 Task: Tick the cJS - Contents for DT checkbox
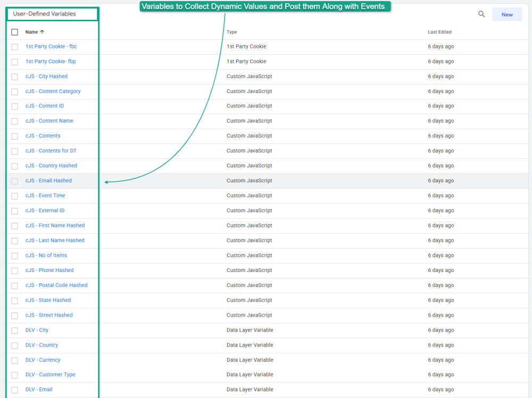click(x=14, y=151)
